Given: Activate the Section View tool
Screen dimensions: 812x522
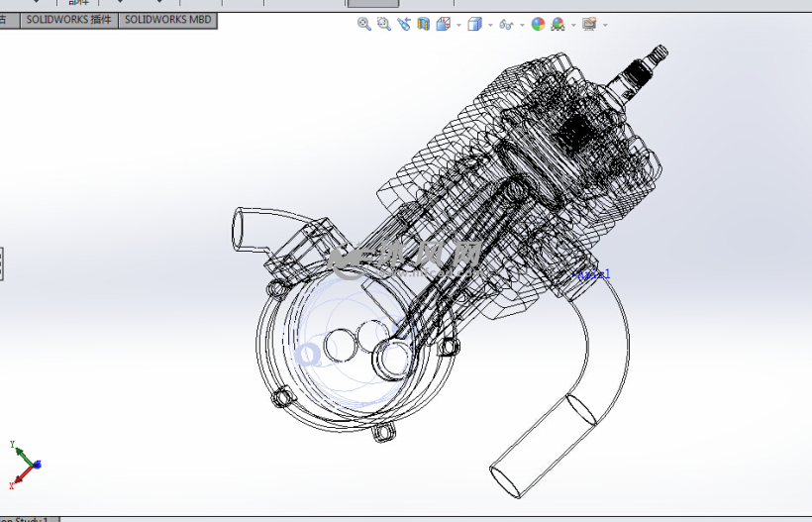Looking at the screenshot, I should (424, 25).
